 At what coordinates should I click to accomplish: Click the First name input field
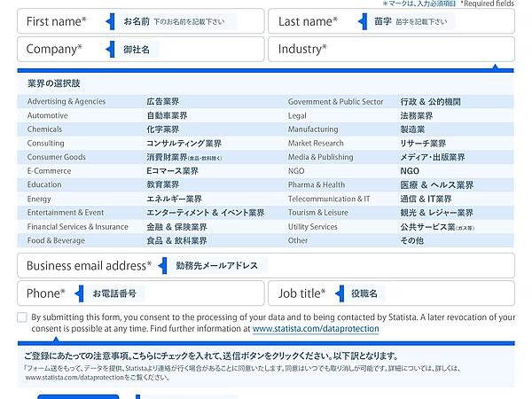coord(177,21)
